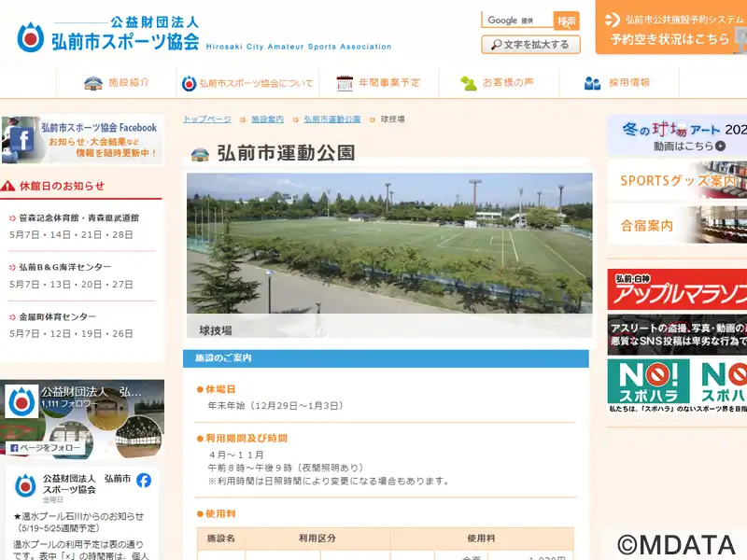
Task: Click the 5月7日・13日・20日・27日 dates text
Action: [x=72, y=285]
